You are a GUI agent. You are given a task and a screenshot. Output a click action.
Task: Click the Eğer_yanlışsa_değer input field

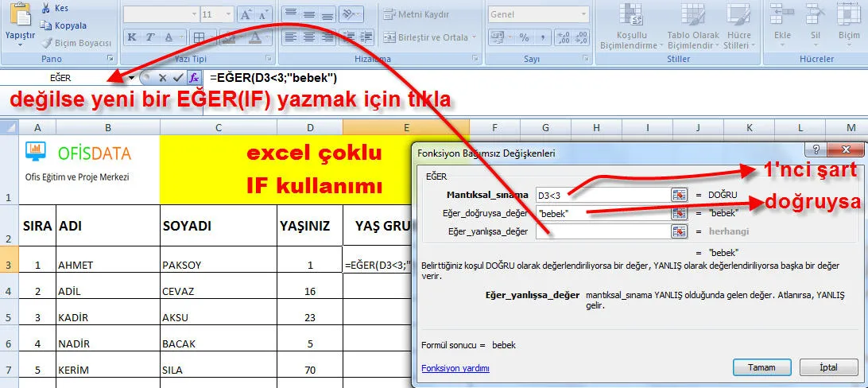click(602, 231)
